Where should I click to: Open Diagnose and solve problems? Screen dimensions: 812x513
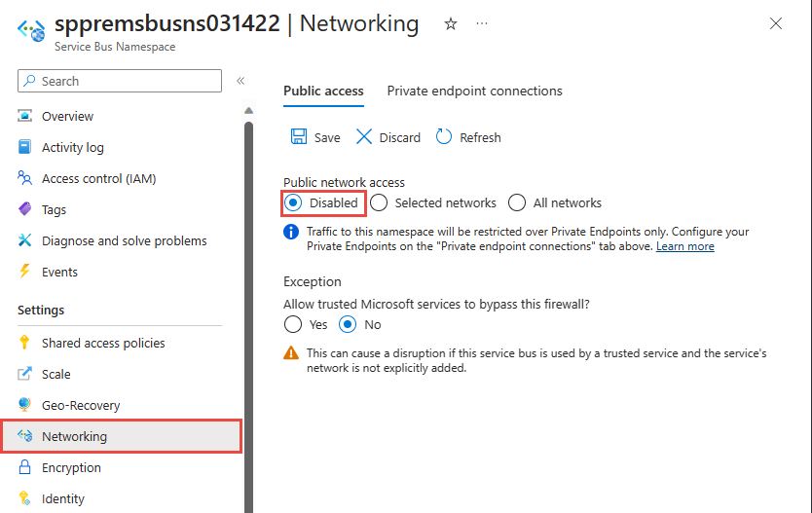coord(124,240)
